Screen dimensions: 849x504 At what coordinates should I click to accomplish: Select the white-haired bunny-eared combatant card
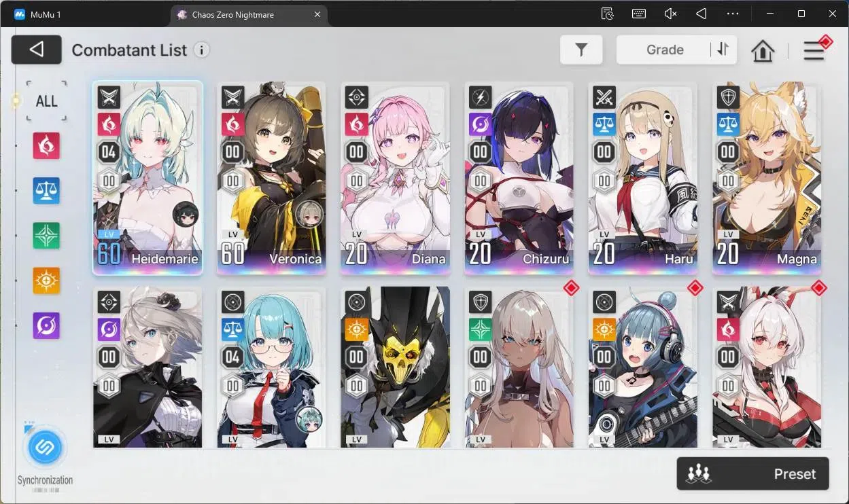coord(767,367)
